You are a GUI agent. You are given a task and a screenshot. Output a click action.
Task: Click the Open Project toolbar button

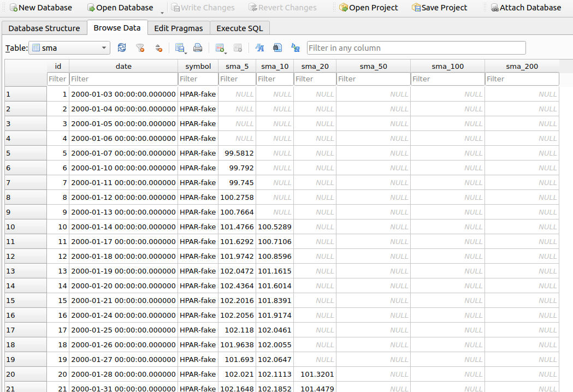coord(368,8)
